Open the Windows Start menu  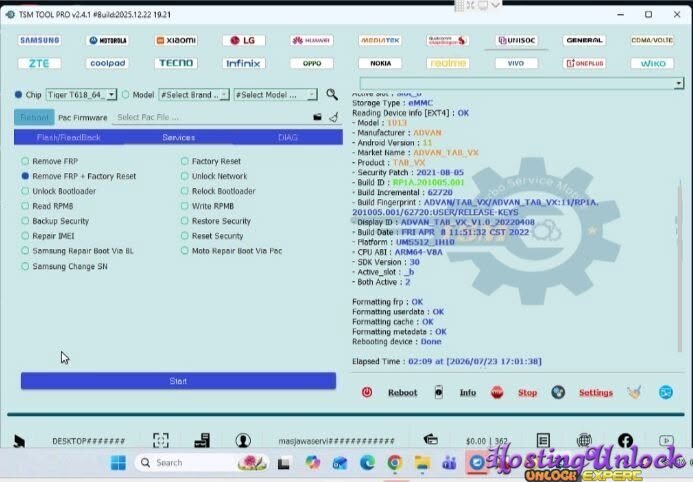(x=118, y=463)
